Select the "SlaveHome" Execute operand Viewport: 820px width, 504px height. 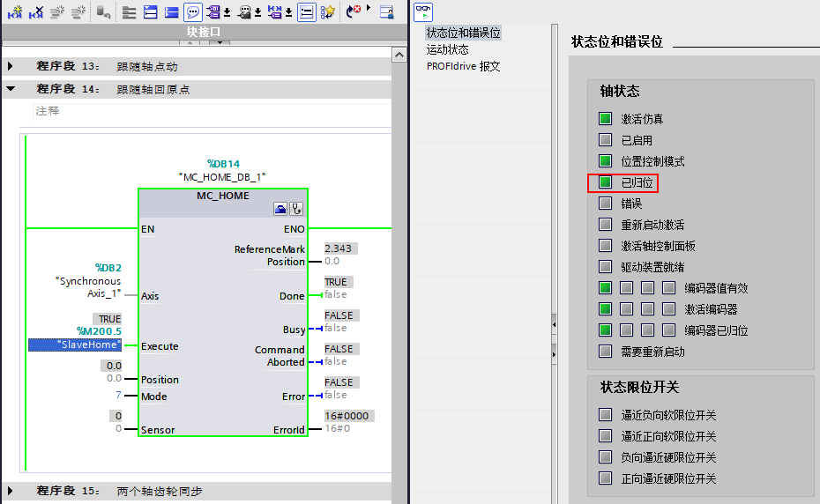(x=75, y=345)
